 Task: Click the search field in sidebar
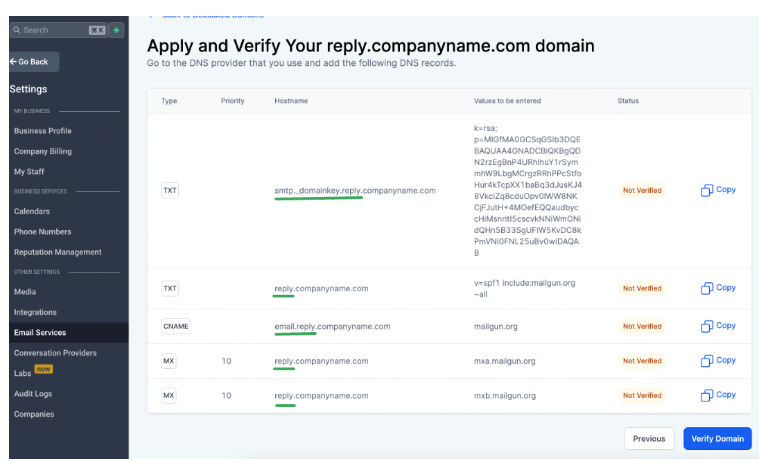coord(50,30)
